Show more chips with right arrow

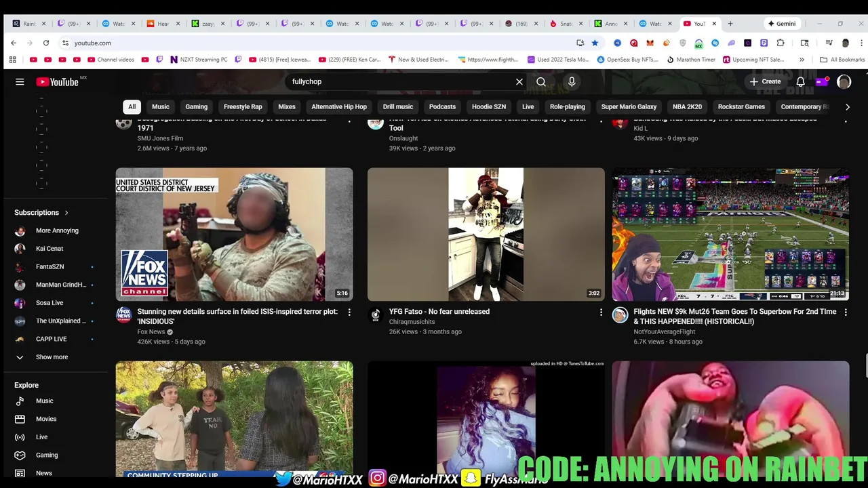(847, 106)
